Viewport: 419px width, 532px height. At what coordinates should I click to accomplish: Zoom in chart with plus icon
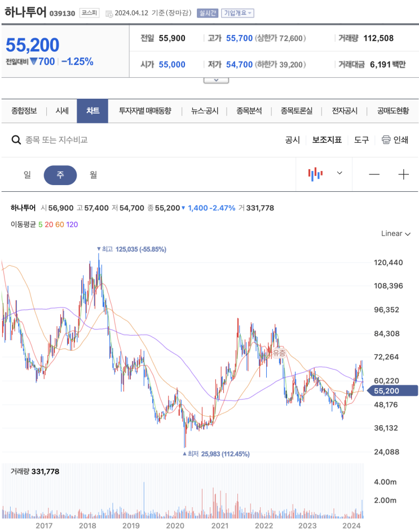(403, 174)
